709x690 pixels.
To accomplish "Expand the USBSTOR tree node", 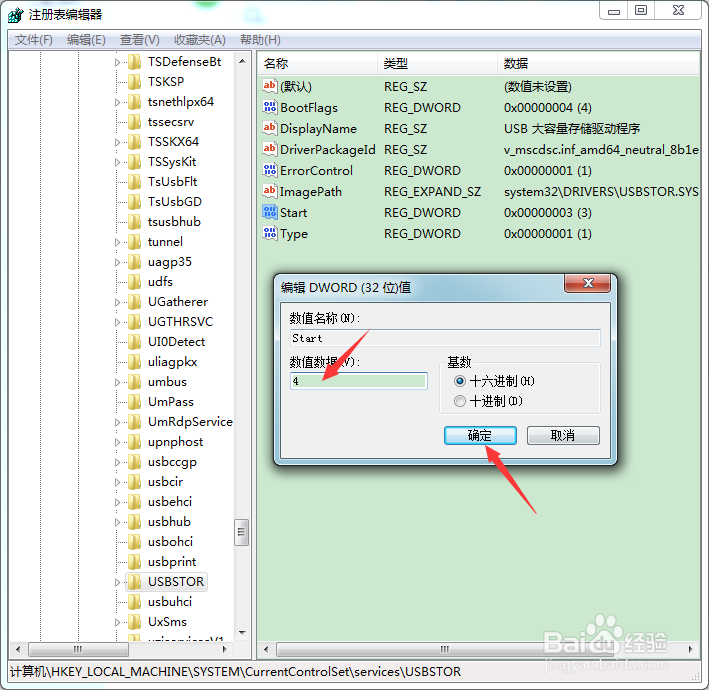I will (x=117, y=582).
